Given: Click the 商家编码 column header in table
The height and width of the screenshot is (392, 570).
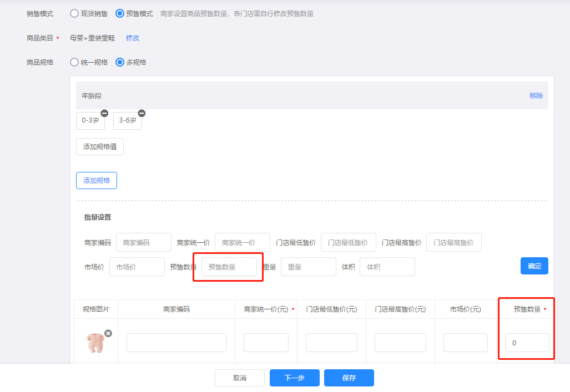Looking at the screenshot, I should click(x=176, y=309).
